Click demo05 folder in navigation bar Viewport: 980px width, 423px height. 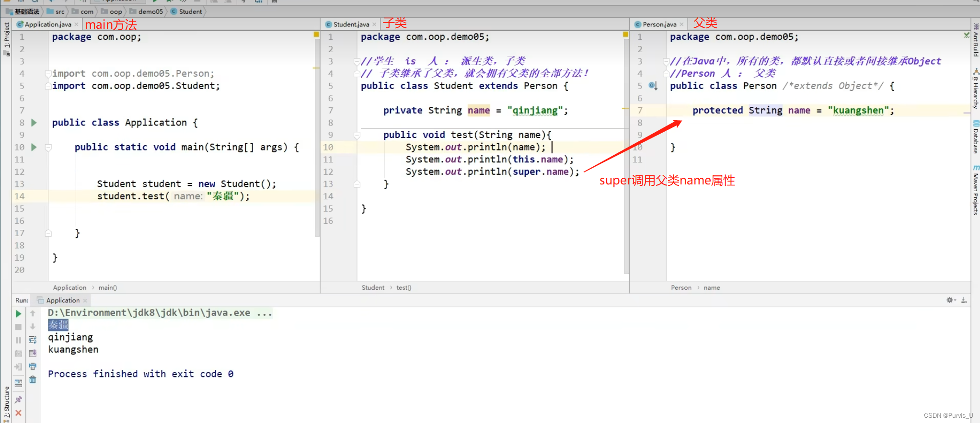146,11
